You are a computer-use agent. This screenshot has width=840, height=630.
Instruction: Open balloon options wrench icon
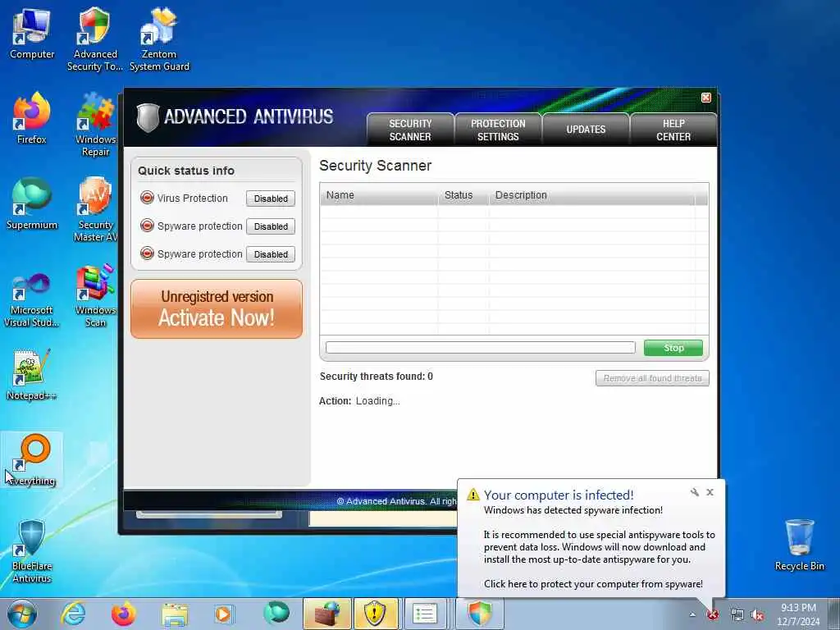[695, 492]
